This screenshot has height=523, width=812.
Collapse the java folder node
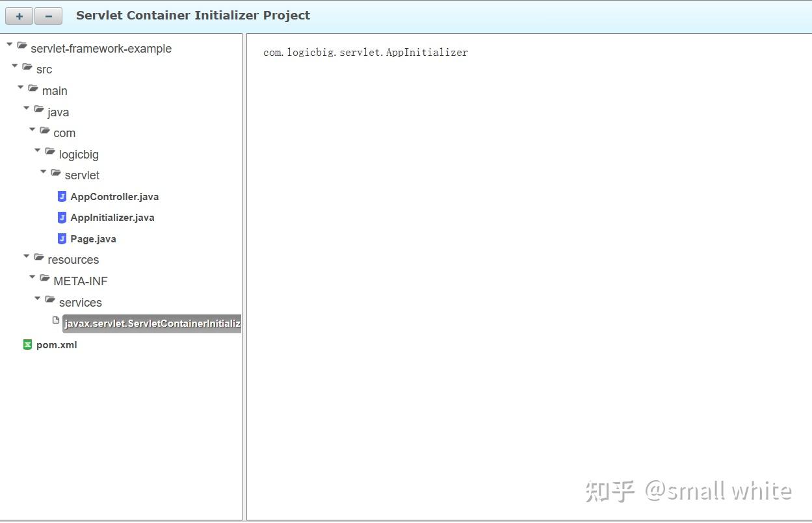tap(26, 108)
